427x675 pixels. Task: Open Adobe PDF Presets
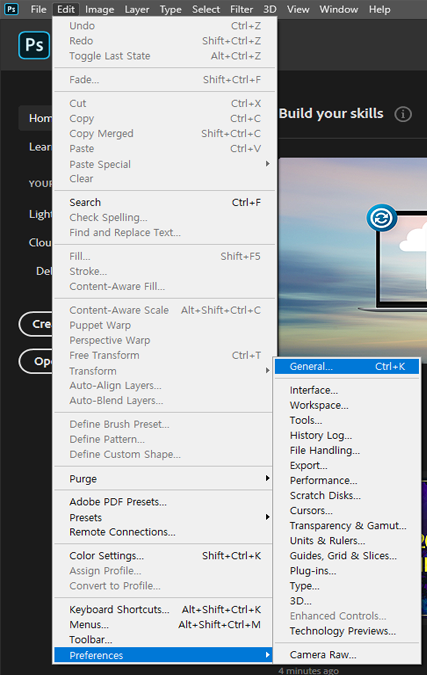click(x=165, y=502)
